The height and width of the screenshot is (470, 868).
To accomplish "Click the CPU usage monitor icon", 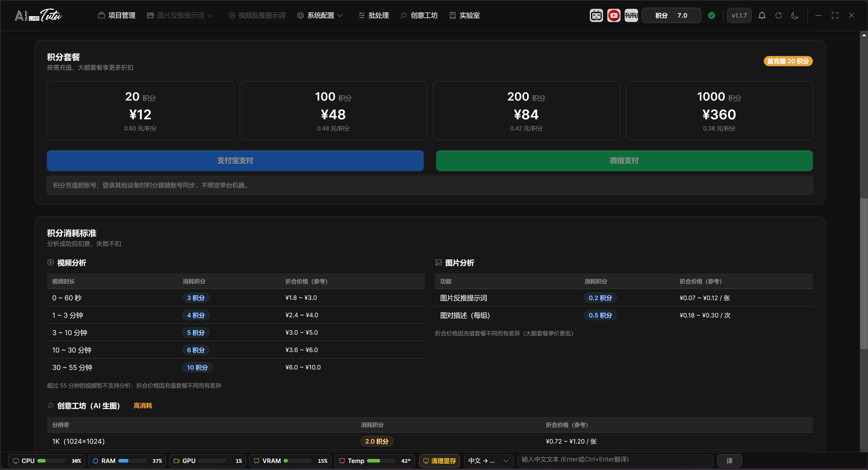I will click(x=16, y=461).
